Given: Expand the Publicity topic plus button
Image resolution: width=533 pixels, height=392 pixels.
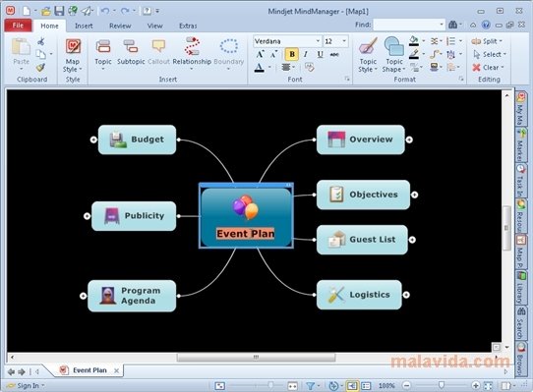Looking at the screenshot, I should click(x=87, y=216).
